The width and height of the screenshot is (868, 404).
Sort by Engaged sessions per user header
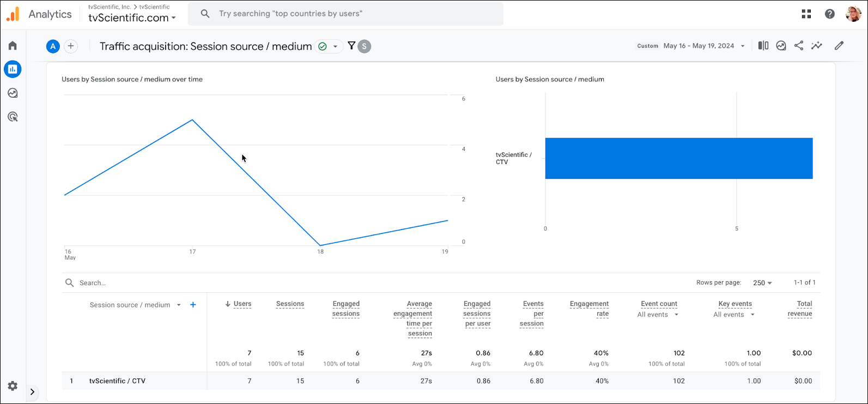point(477,313)
